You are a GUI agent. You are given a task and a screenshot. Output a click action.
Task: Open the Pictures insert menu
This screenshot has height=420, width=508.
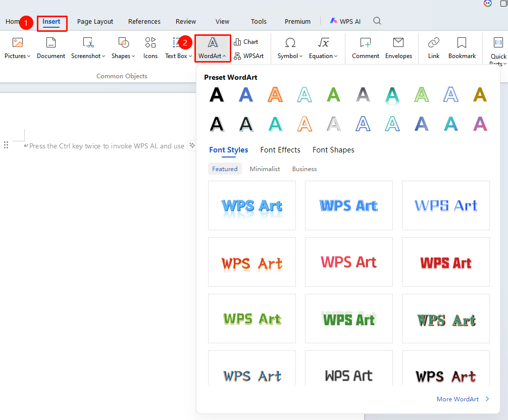18,48
